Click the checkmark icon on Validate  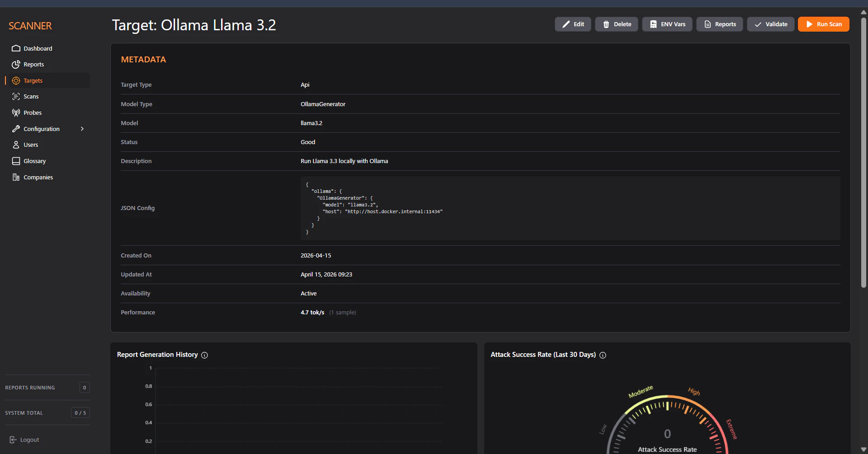coord(758,24)
